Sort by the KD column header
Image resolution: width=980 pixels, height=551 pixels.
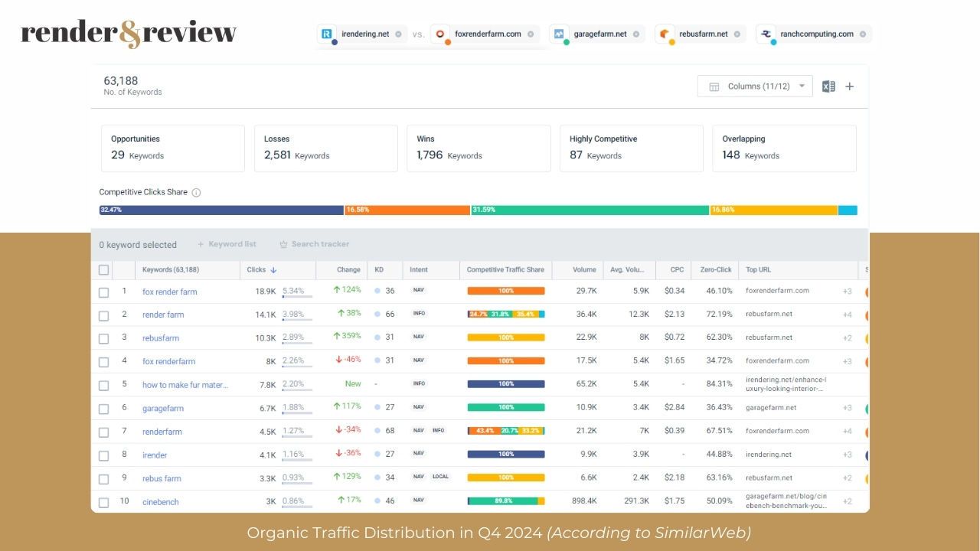[379, 270]
